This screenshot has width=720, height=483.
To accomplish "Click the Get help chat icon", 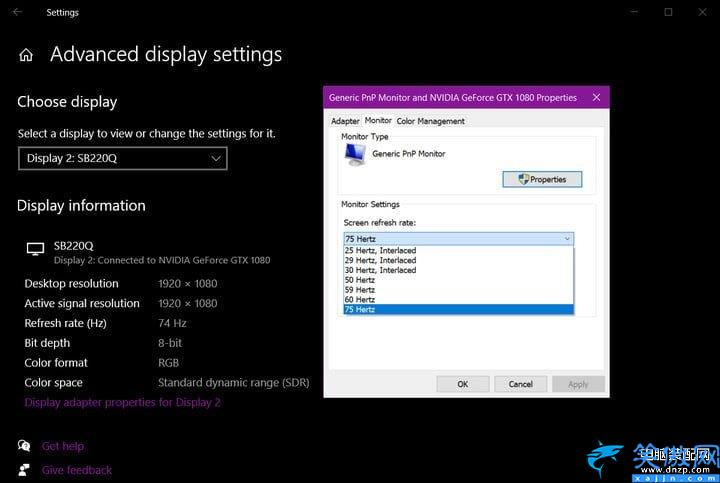I will pos(24,445).
